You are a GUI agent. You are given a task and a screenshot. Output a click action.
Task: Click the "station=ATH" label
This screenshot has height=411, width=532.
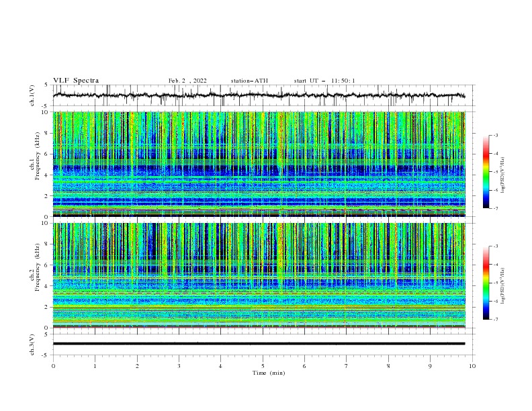coord(249,81)
